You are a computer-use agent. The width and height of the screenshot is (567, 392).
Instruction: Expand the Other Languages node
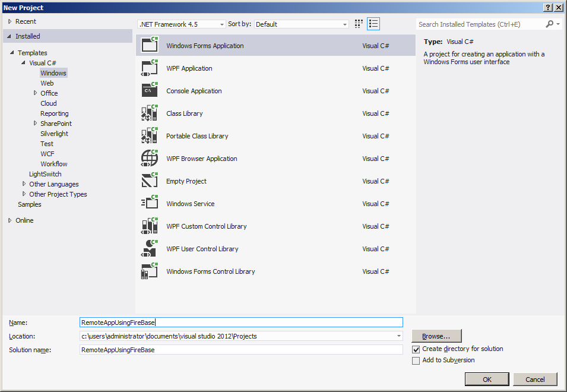pos(24,184)
